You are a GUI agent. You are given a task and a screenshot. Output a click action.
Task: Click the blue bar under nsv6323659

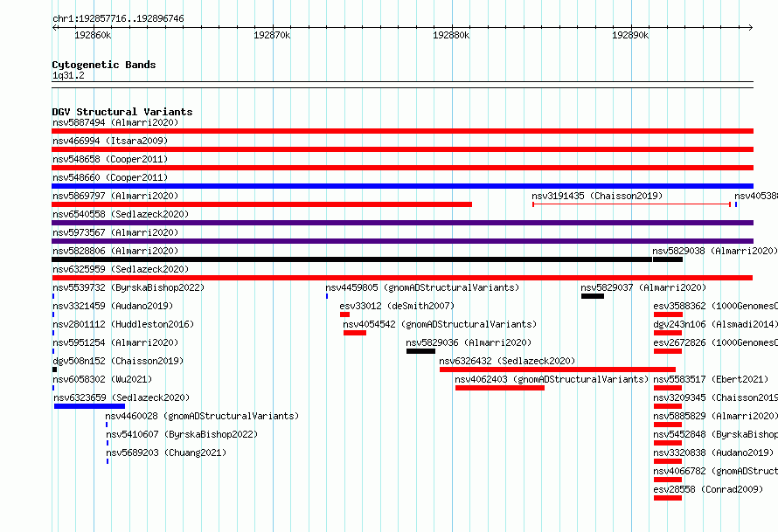(89, 406)
